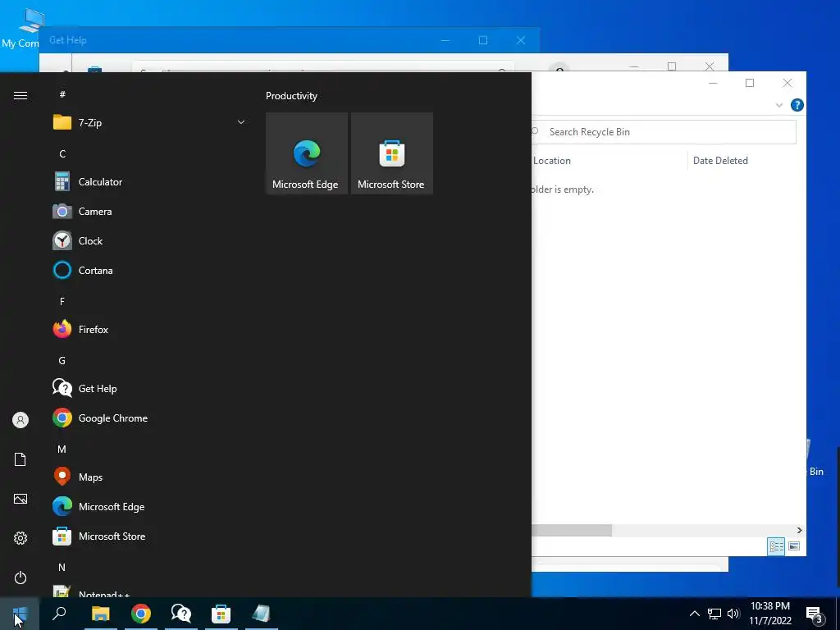Image resolution: width=840 pixels, height=630 pixels.
Task: Click the Microsoft Edge Productivity tile
Action: (x=307, y=153)
